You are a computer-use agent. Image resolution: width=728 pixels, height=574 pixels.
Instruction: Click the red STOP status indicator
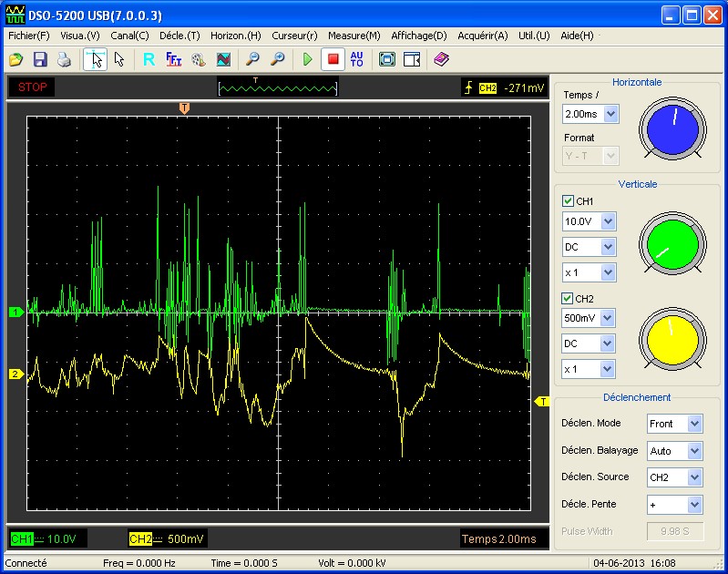(x=33, y=87)
